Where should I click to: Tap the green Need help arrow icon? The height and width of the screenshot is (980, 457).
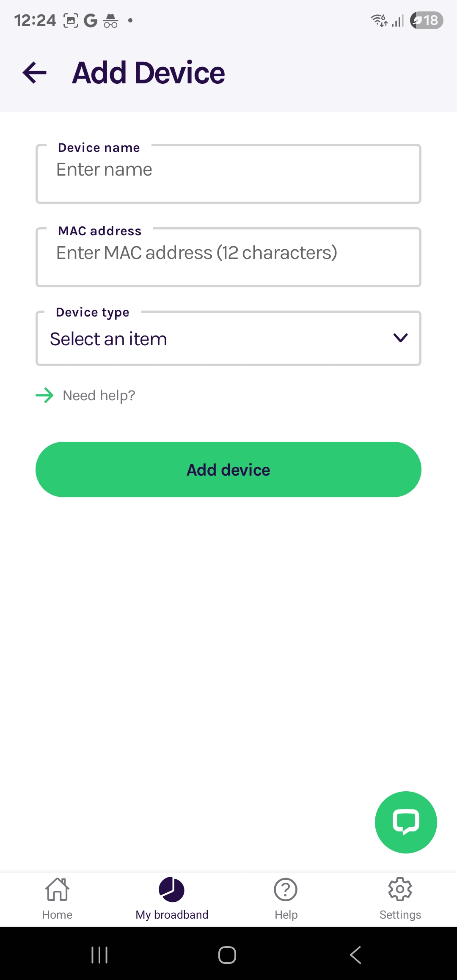pos(44,396)
